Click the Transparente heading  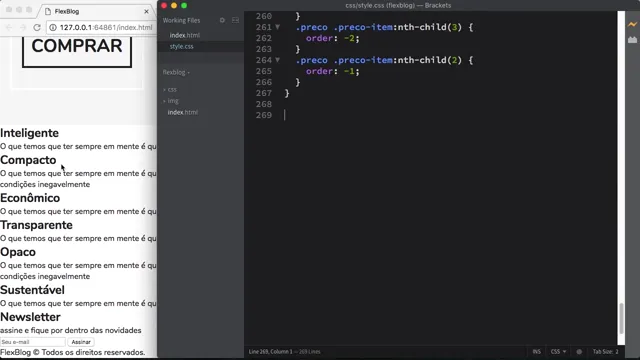point(36,225)
